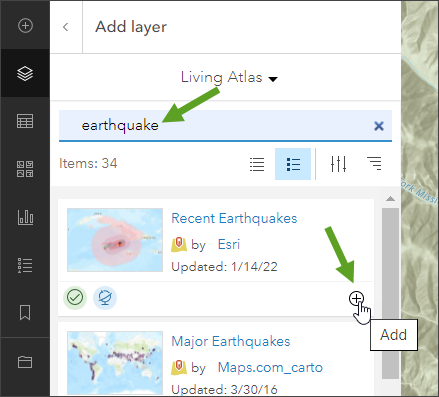
Task: Open the Layers panel icon
Action: [25, 73]
